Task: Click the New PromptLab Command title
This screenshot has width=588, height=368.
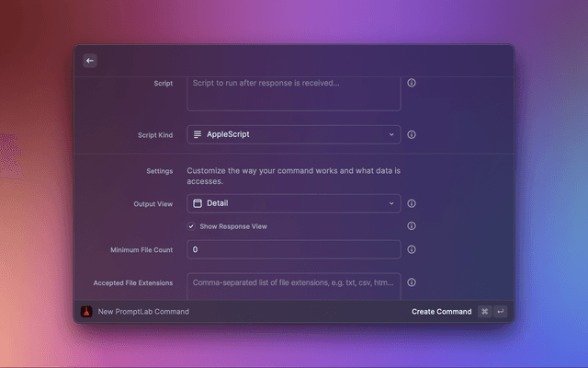Action: click(143, 312)
